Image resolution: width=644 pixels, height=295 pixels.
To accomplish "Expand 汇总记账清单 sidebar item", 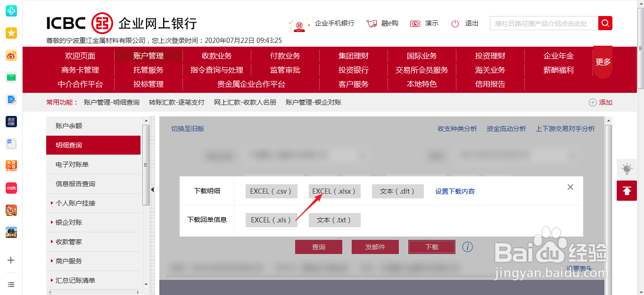I will coord(93,280).
